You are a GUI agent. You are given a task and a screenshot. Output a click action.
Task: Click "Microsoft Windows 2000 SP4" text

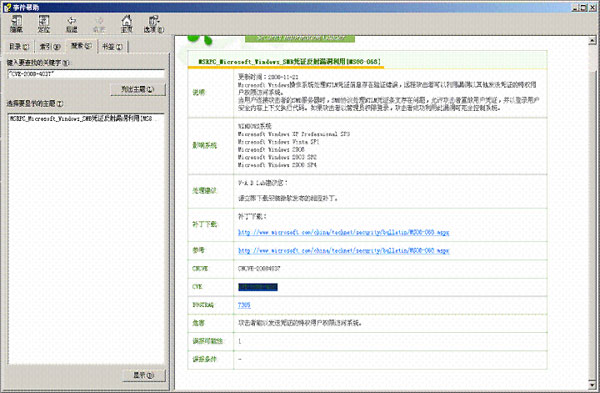pyautogui.click(x=277, y=165)
